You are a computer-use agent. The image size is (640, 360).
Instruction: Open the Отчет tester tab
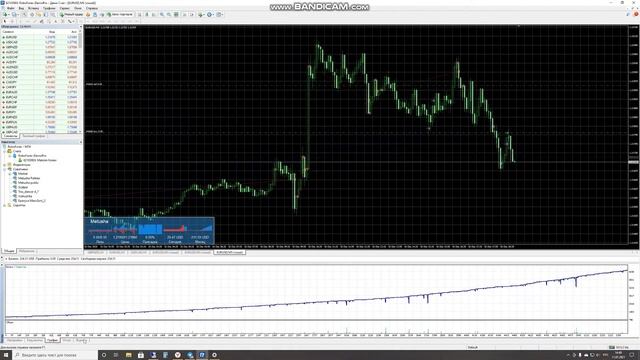click(67, 340)
